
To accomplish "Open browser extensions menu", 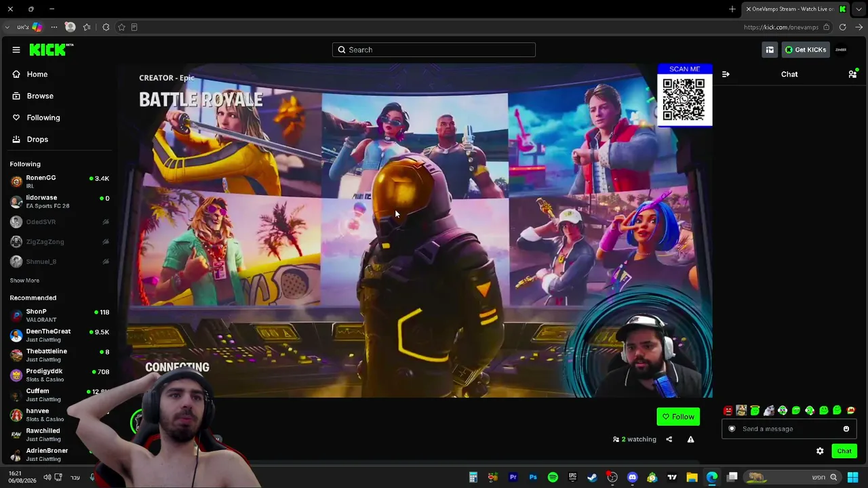I will point(106,27).
